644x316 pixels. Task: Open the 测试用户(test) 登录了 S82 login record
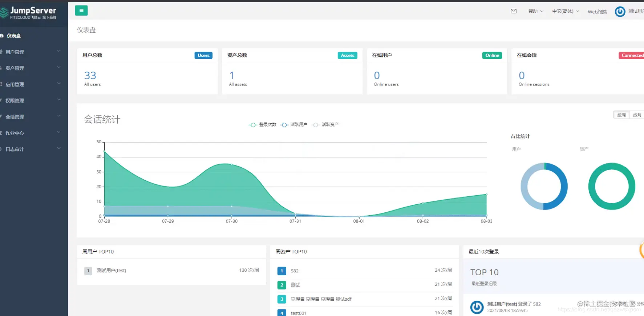click(514, 304)
